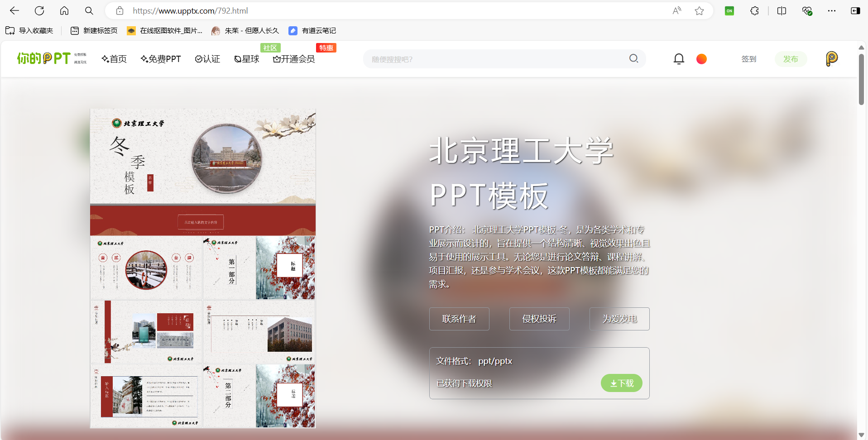Toggle read aloud icon in address bar
Screen dimensions: 868x440
click(677, 10)
